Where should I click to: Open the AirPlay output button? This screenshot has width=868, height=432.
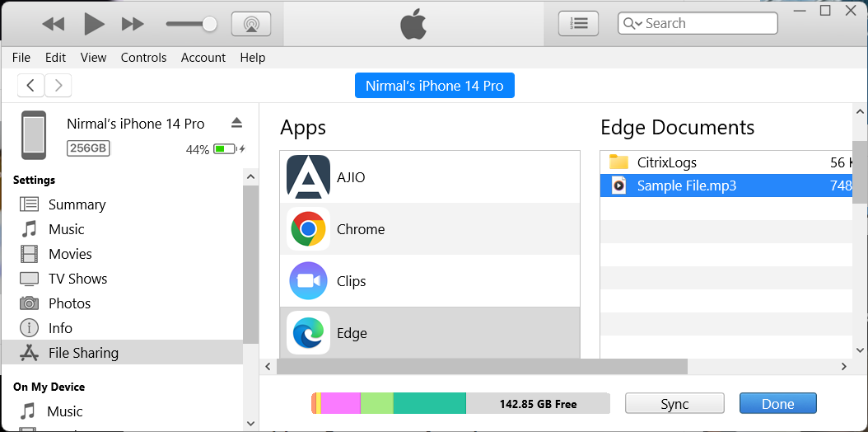click(251, 24)
